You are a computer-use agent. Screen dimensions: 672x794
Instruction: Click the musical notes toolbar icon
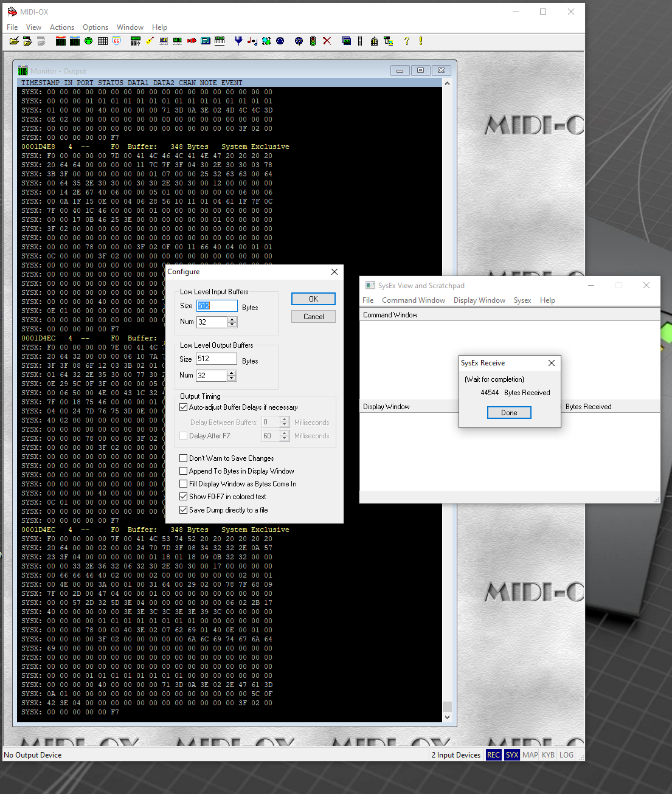point(252,41)
